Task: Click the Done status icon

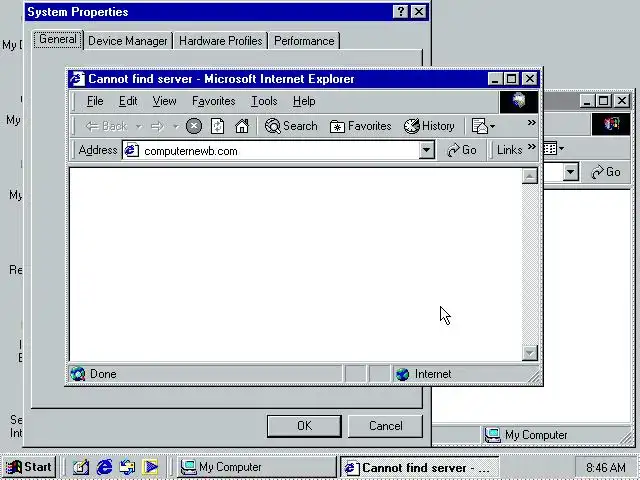Action: (x=78, y=374)
